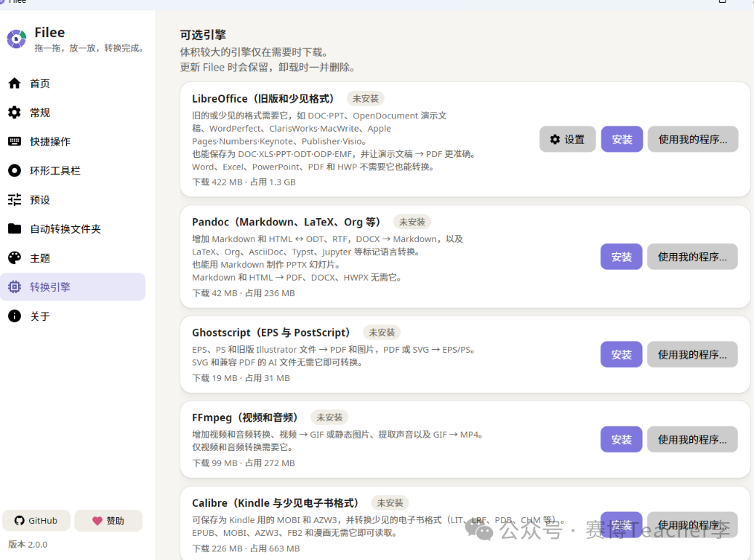Open the 快捷操作 section
This screenshot has height=560, width=754.
pos(73,141)
